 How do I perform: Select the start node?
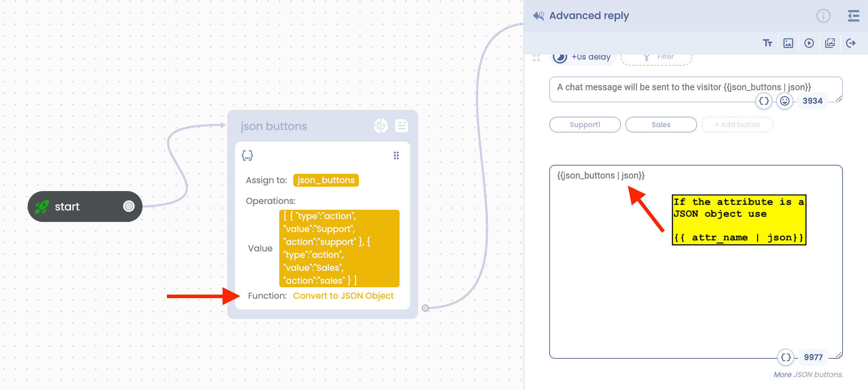[x=85, y=206]
